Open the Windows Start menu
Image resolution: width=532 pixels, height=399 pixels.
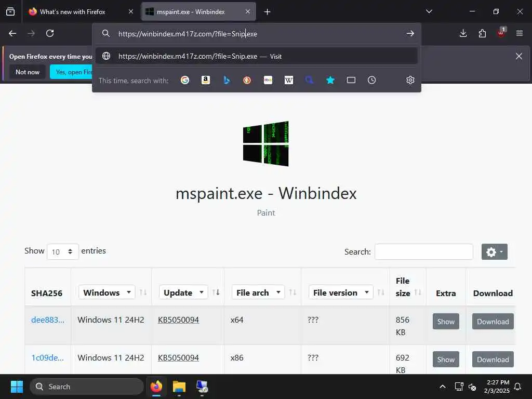(17, 387)
